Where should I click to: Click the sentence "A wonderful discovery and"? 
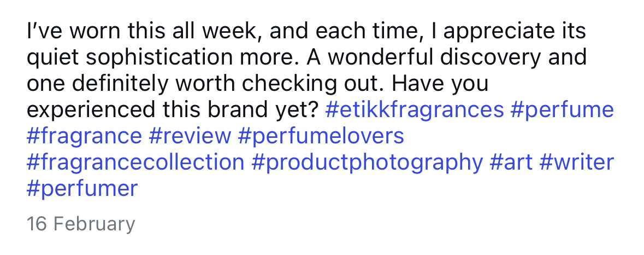tap(447, 57)
